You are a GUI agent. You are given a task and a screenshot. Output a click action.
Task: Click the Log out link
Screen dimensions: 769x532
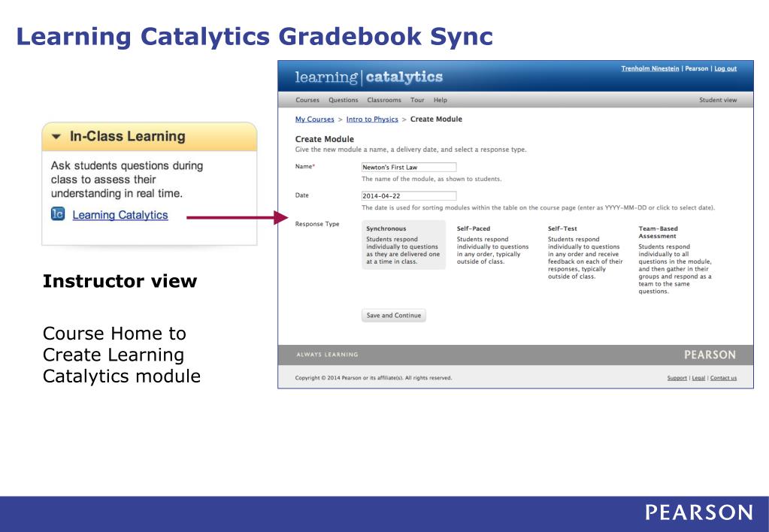coord(725,68)
